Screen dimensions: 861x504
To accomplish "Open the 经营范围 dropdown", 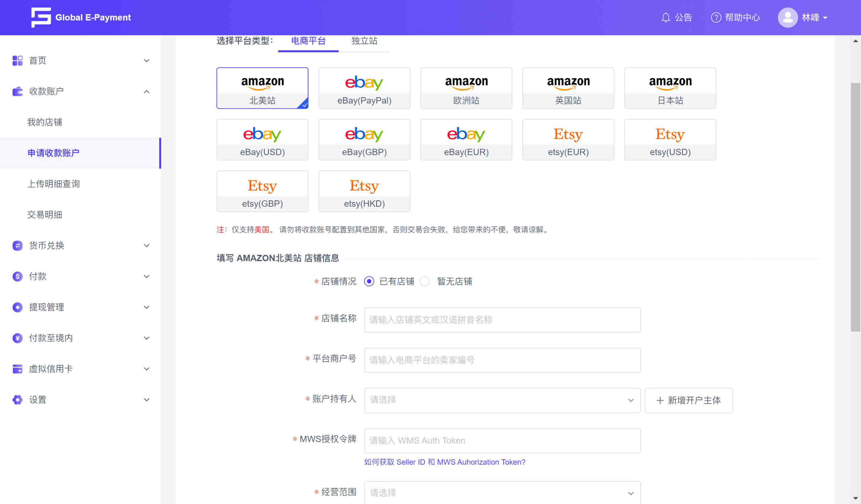I will [x=502, y=493].
